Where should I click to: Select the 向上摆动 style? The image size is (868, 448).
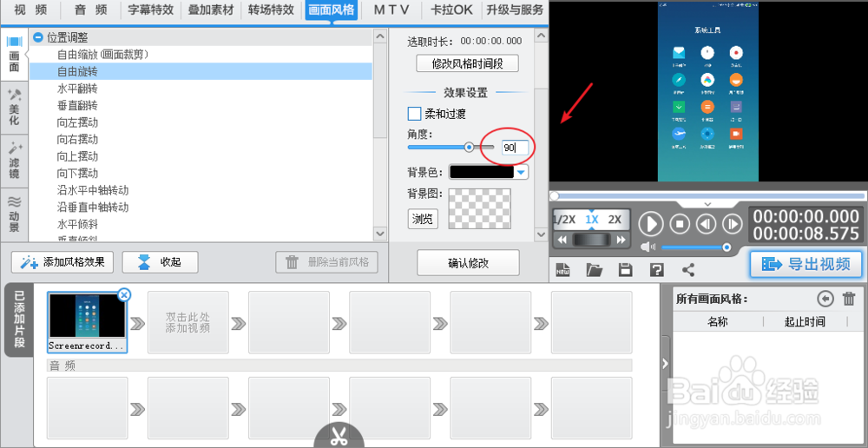[x=201, y=156]
